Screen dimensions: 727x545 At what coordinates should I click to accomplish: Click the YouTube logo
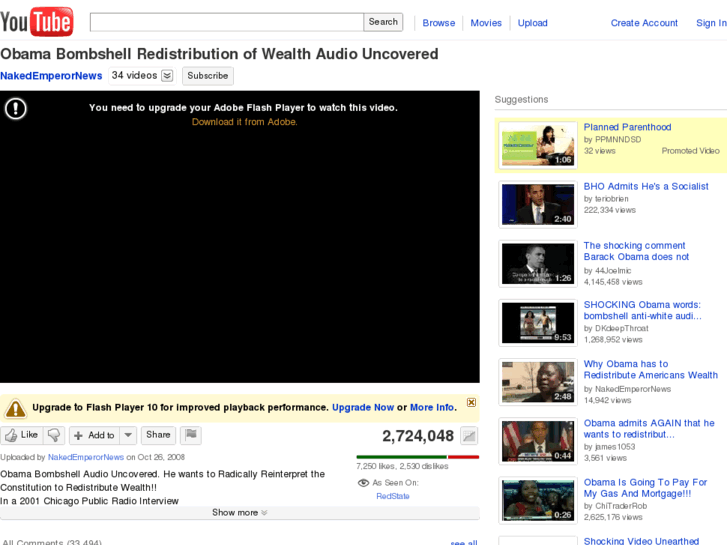(37, 21)
